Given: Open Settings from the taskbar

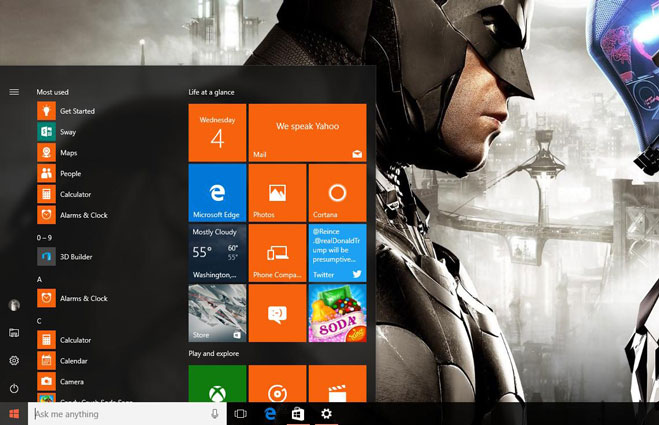Looking at the screenshot, I should (326, 414).
